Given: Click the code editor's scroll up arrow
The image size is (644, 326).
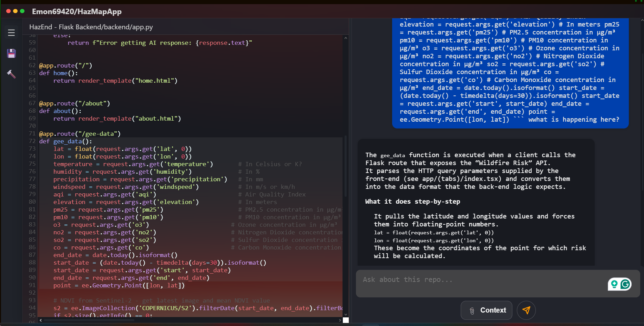Looking at the screenshot, I should point(346,38).
